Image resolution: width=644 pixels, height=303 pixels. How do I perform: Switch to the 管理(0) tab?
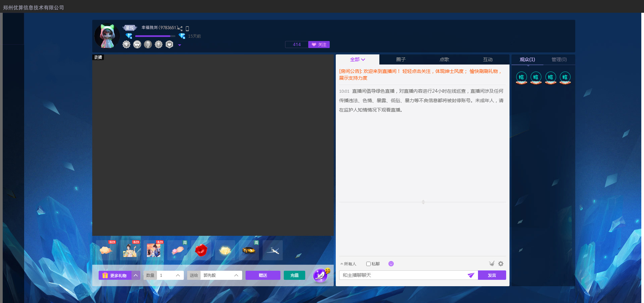click(559, 59)
